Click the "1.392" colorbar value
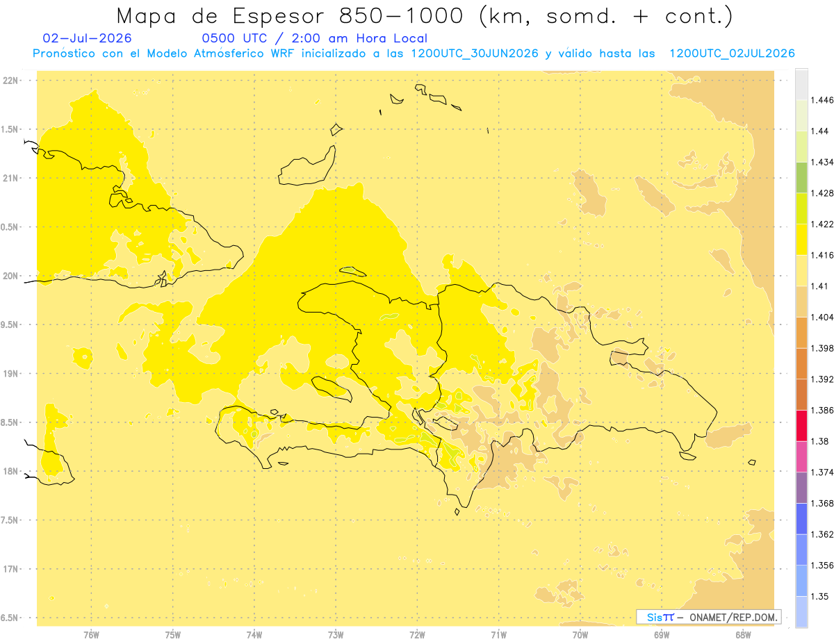This screenshot has height=644, width=834. click(822, 379)
